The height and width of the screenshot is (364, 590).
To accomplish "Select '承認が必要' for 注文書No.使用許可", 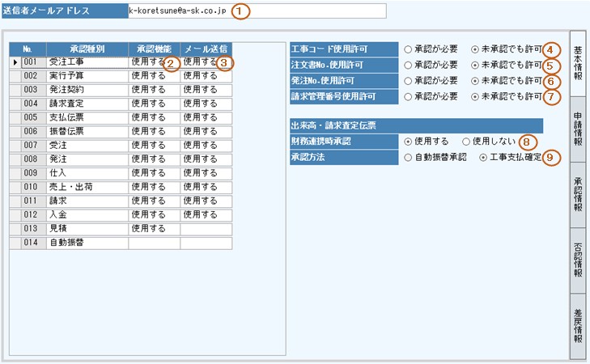I will [x=409, y=66].
